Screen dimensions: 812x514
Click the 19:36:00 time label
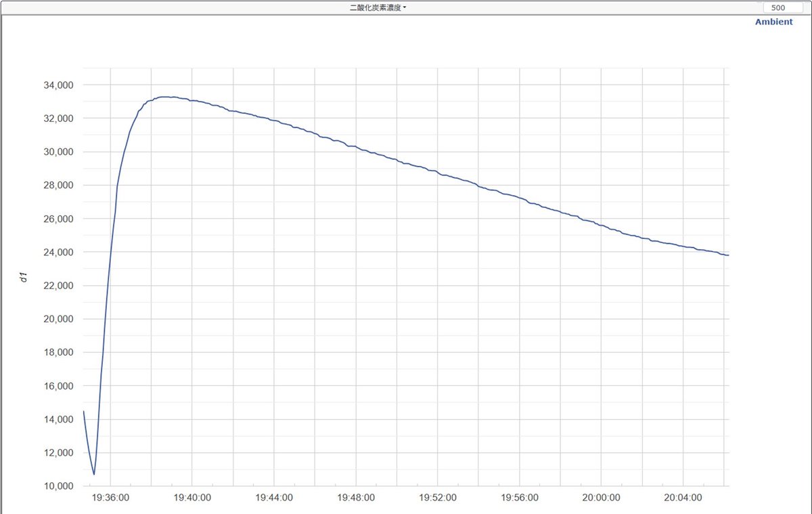click(110, 498)
